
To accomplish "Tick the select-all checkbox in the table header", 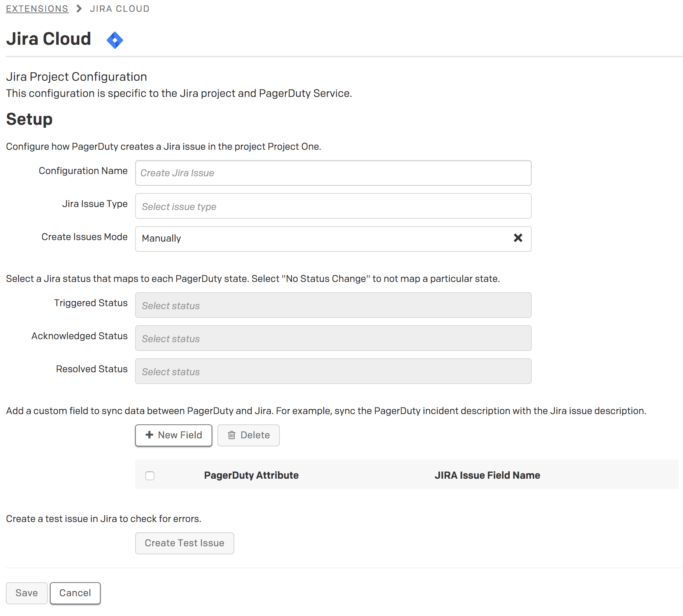I will tap(150, 476).
